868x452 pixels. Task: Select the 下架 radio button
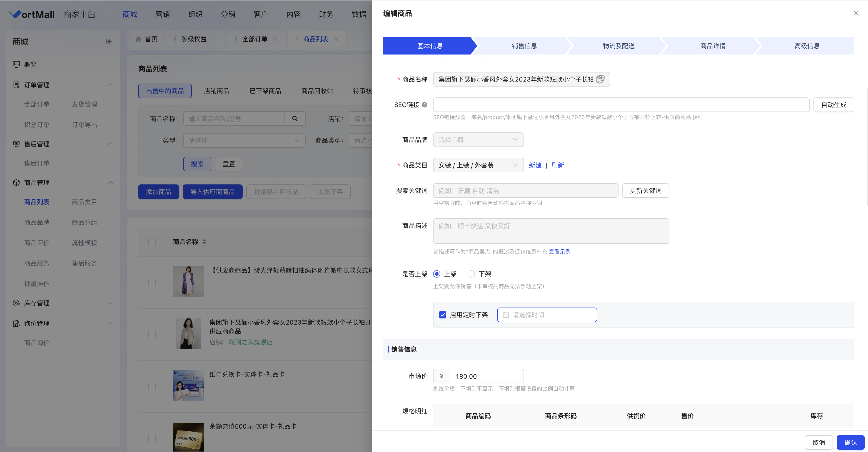click(471, 274)
